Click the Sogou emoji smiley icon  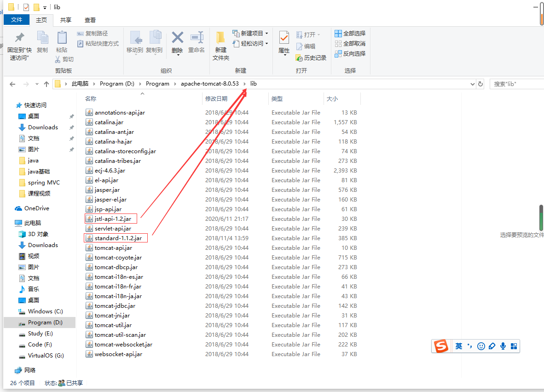[x=481, y=346]
